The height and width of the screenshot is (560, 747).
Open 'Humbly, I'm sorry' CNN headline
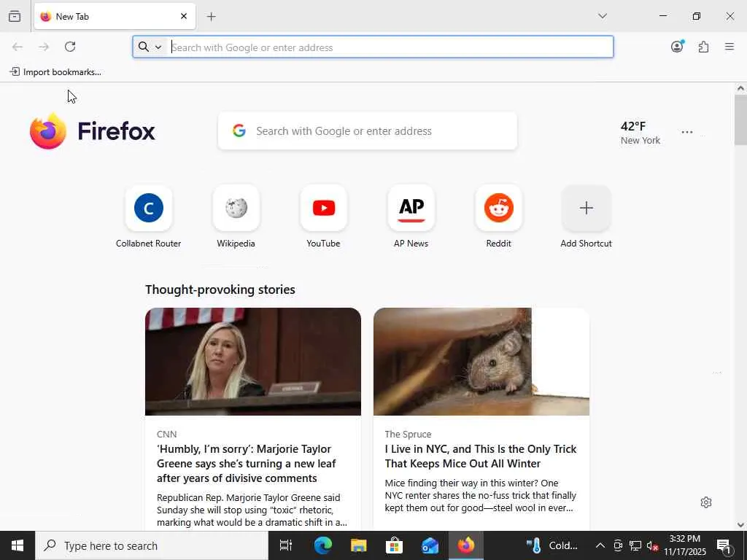247,463
